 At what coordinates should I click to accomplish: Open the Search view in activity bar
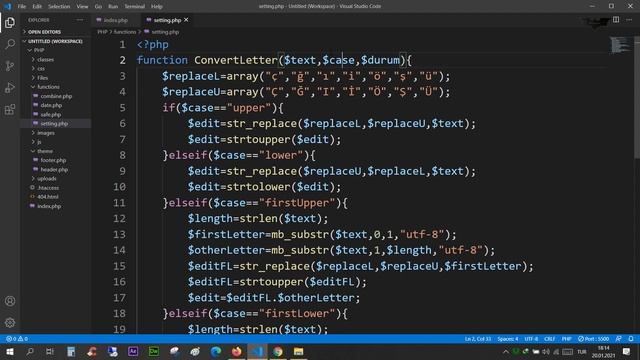click(x=10, y=44)
